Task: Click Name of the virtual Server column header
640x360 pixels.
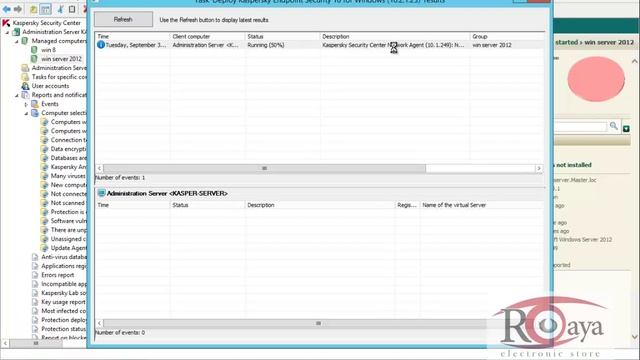Action: (x=482, y=205)
